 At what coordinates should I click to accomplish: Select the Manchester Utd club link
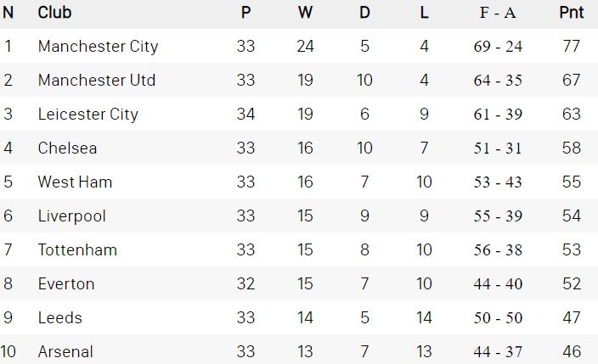(x=96, y=81)
